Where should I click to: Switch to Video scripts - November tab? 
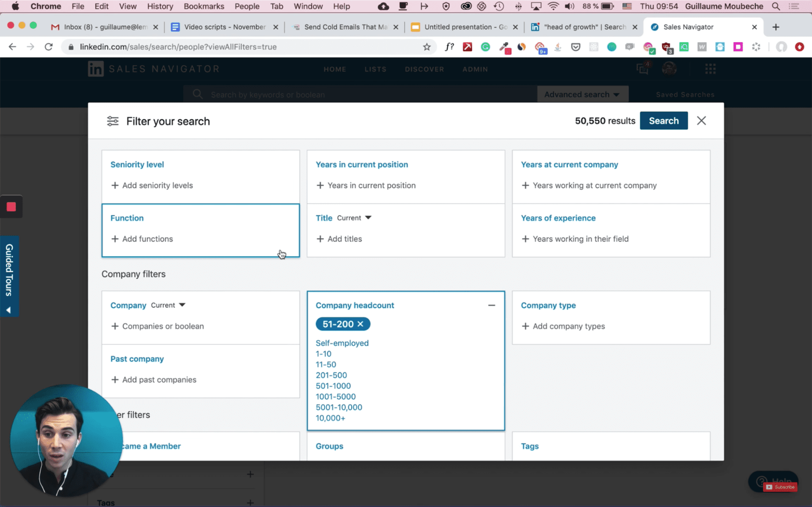click(224, 27)
